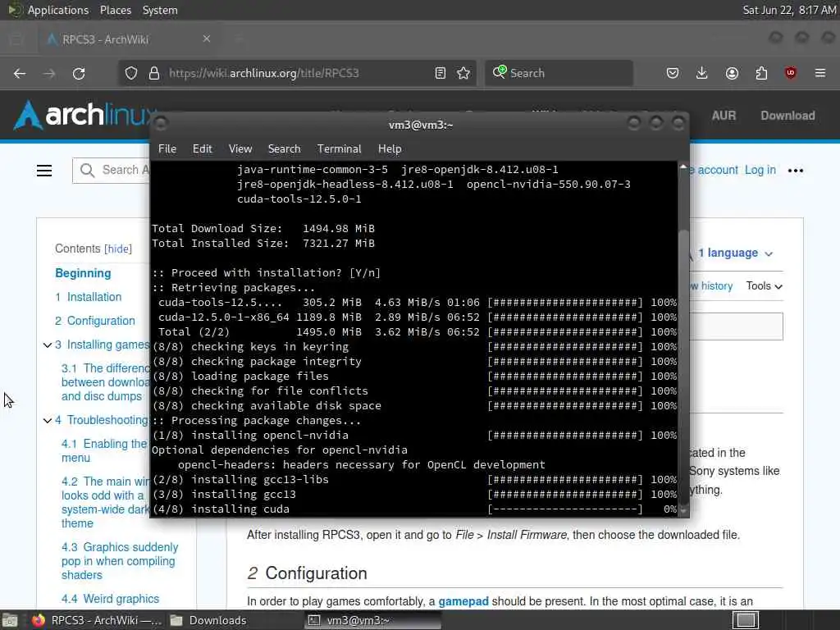840x630 pixels.
Task: Bookmark this page with star icon
Action: [463, 73]
